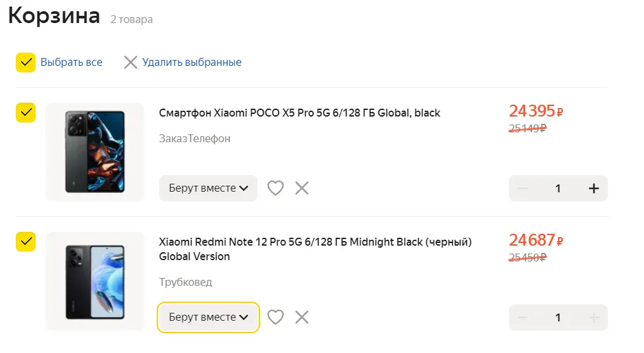This screenshot has width=644, height=353.
Task: Decrease Redmi Note 12 Pro quantity with minus
Action: click(523, 317)
